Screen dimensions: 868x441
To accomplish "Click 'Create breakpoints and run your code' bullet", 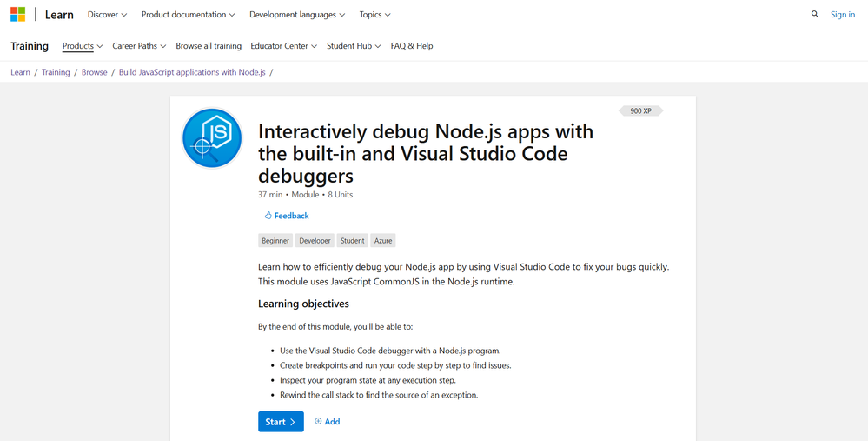I will [x=395, y=365].
